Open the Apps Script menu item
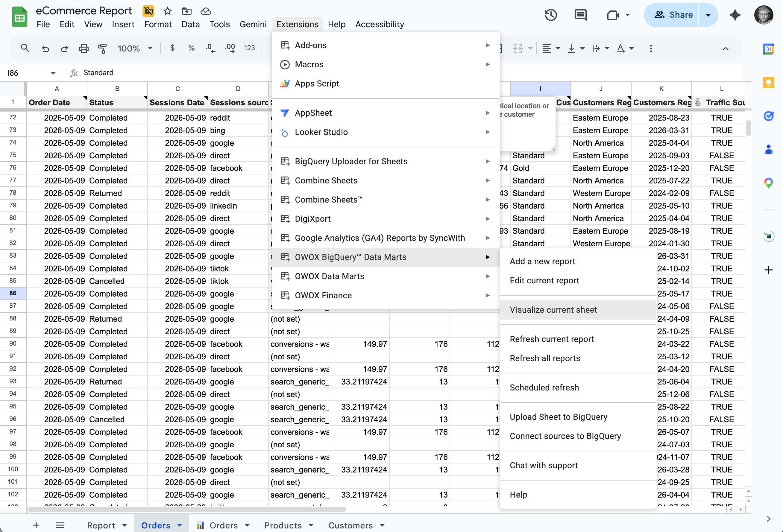783x532 pixels. point(386,83)
